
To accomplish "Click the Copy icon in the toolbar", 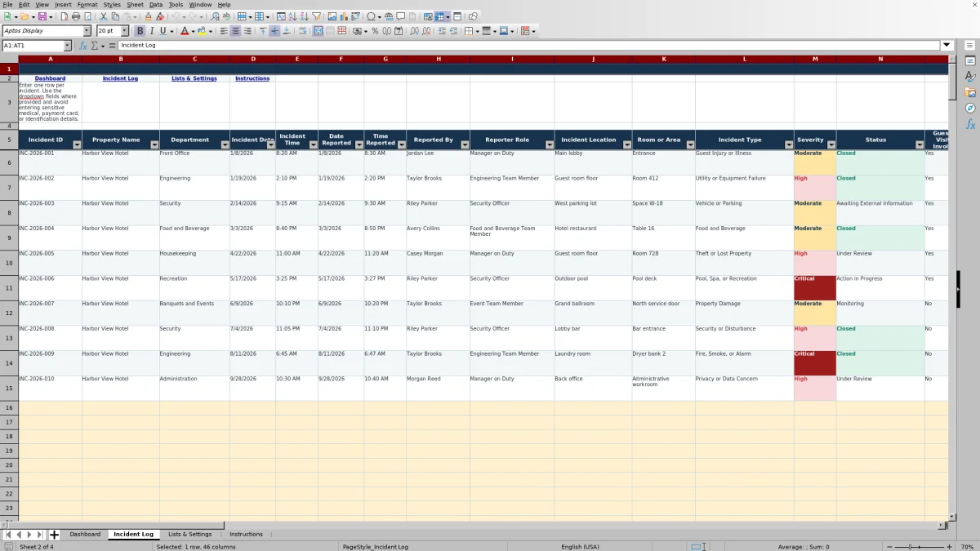I will (x=116, y=16).
